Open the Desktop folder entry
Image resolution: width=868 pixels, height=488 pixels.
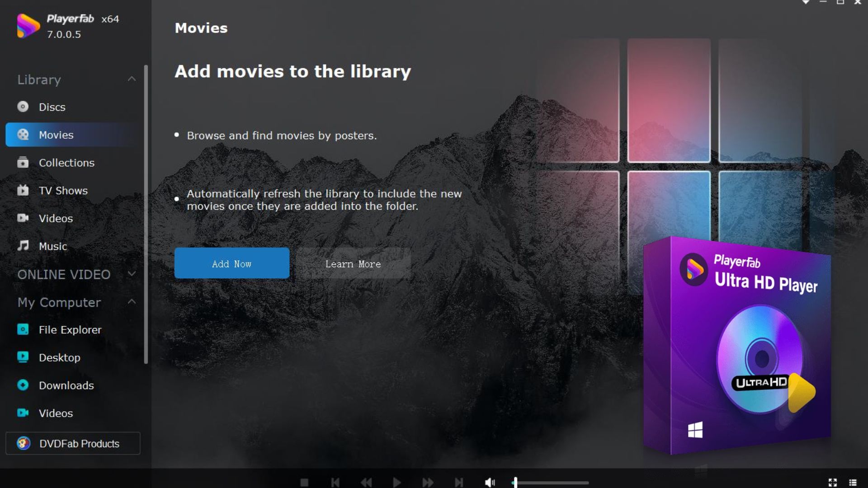pyautogui.click(x=72, y=357)
